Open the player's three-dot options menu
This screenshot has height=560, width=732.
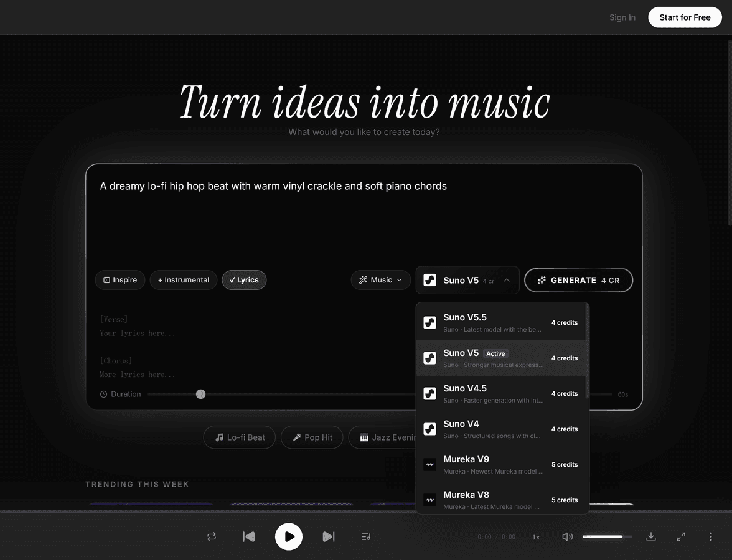[x=711, y=536]
